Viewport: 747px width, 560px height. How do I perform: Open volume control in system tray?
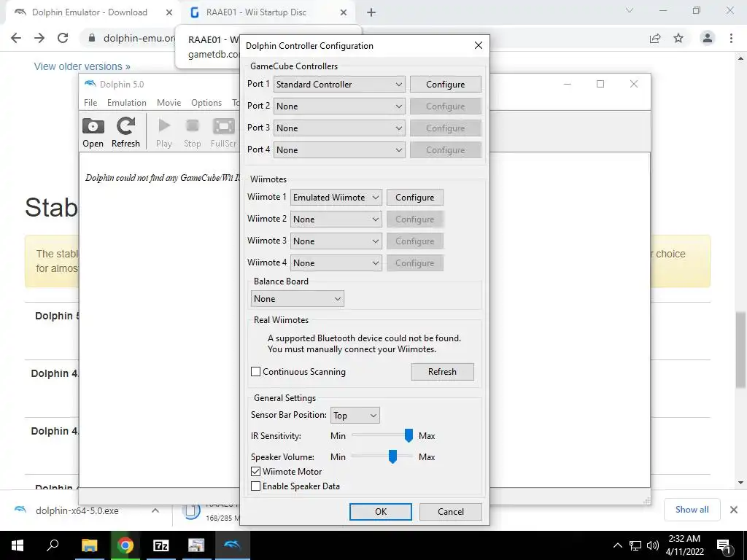pyautogui.click(x=653, y=545)
